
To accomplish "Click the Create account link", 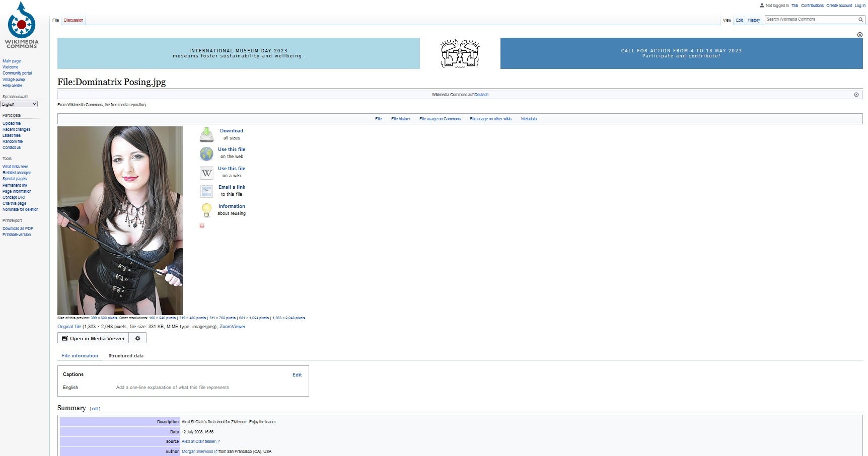I will click(x=839, y=6).
